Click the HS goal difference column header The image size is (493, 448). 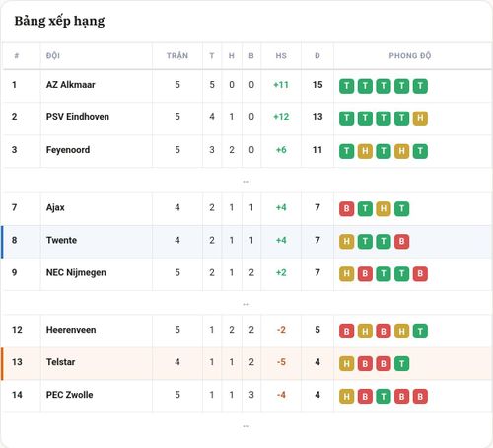(281, 56)
